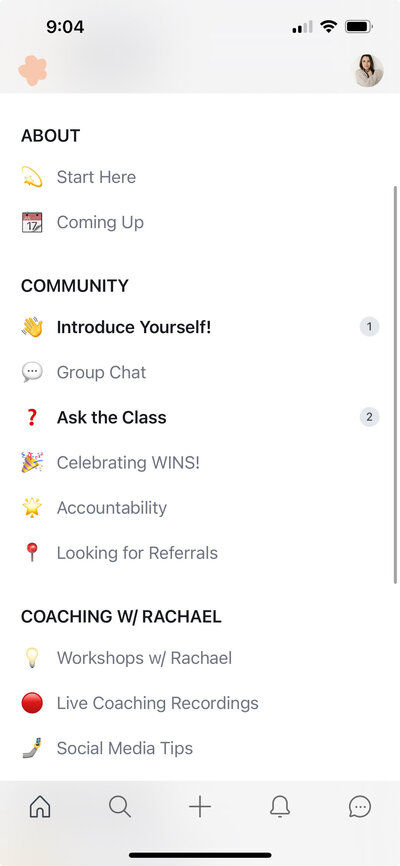This screenshot has width=400, height=866.
Task: Open the Group Chat space
Action: coord(101,372)
